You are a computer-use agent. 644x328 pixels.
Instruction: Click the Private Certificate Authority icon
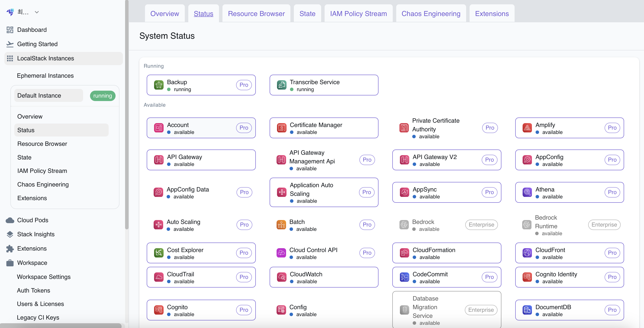(x=404, y=128)
